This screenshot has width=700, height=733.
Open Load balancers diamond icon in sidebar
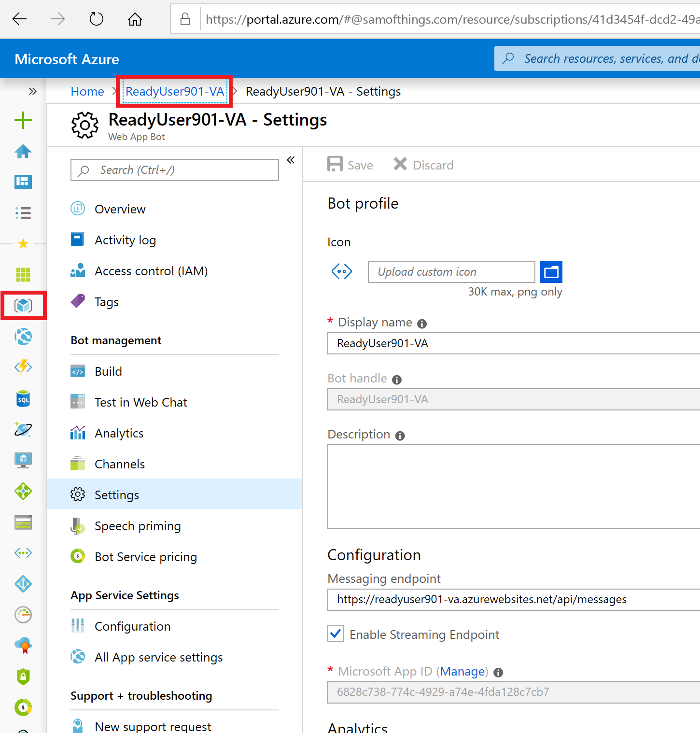click(23, 491)
